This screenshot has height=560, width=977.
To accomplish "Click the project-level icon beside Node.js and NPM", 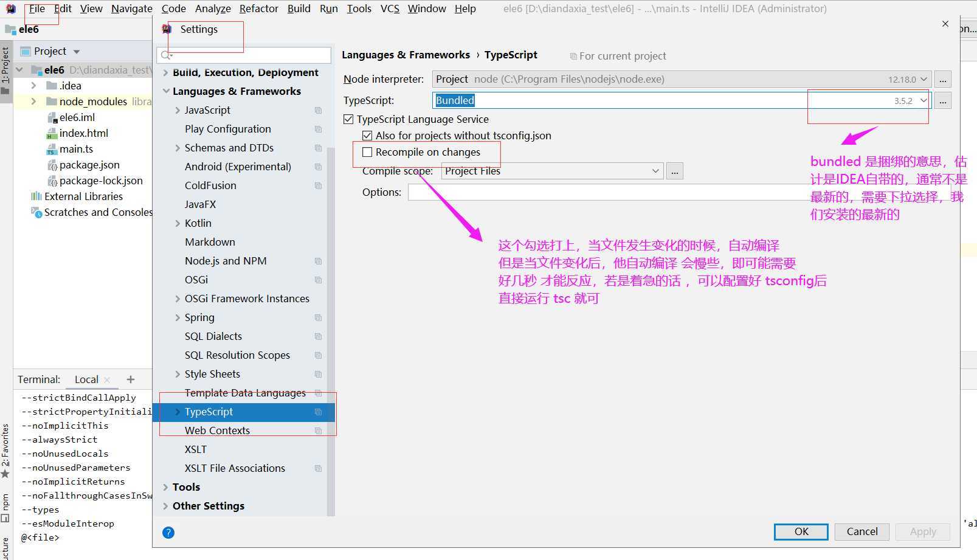I will coord(318,261).
